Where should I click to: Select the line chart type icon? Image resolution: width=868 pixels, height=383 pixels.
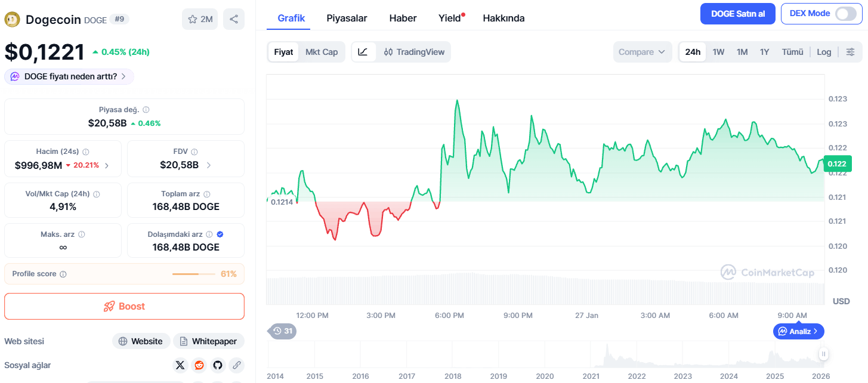(x=363, y=52)
